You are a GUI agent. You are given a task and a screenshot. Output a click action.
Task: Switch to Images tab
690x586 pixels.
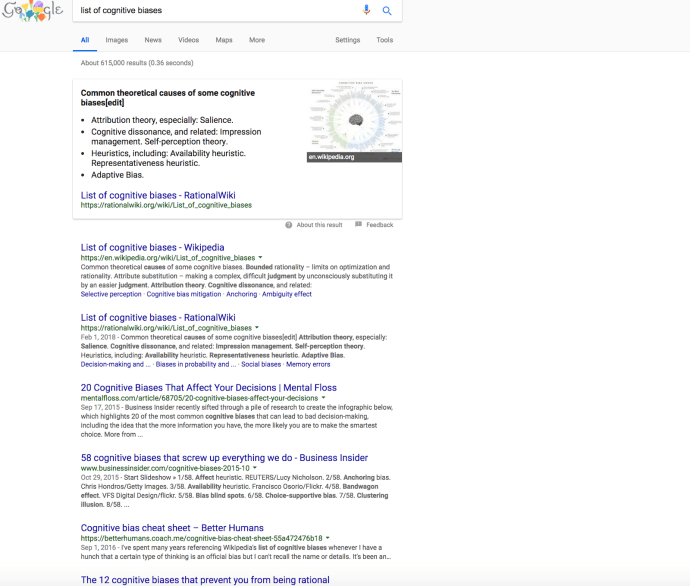[x=117, y=40]
